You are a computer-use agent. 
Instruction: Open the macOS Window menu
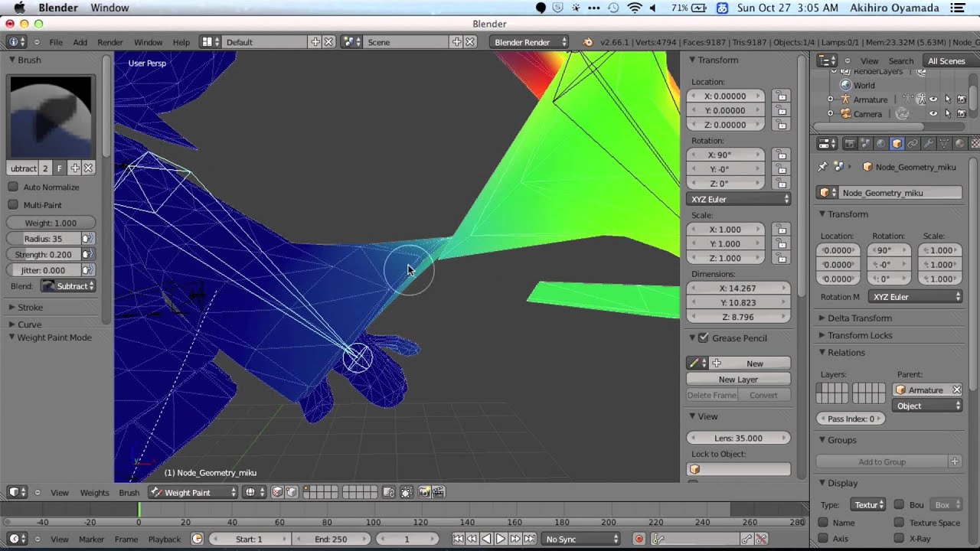tap(109, 8)
